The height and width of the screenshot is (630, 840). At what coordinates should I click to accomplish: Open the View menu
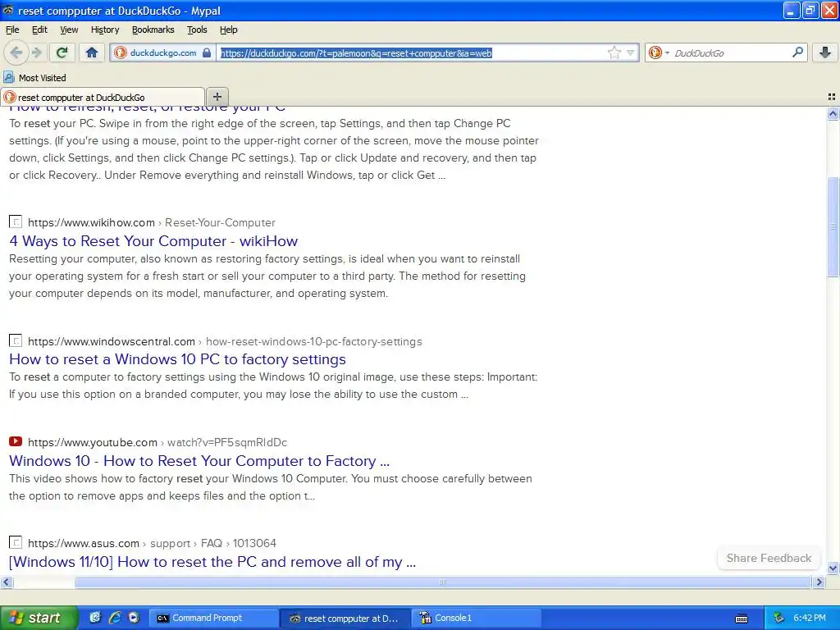[69, 30]
